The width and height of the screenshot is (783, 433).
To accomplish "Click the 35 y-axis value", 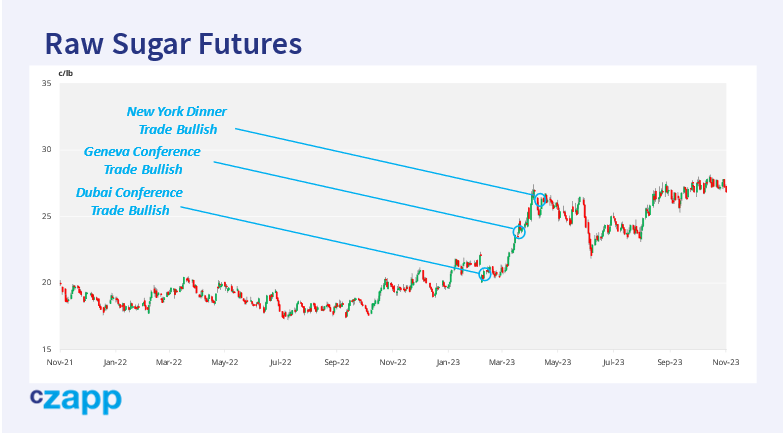I will [46, 84].
